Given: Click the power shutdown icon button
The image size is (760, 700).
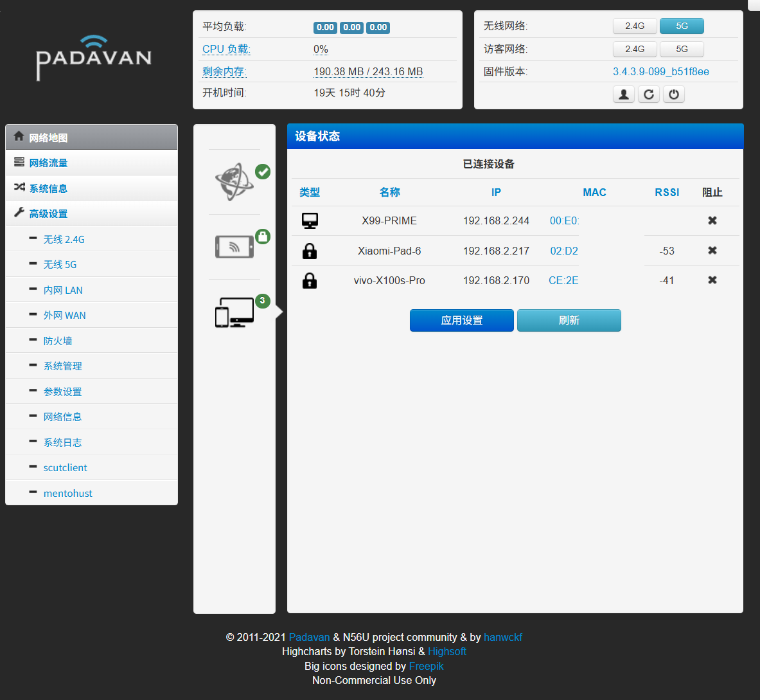Looking at the screenshot, I should [673, 94].
